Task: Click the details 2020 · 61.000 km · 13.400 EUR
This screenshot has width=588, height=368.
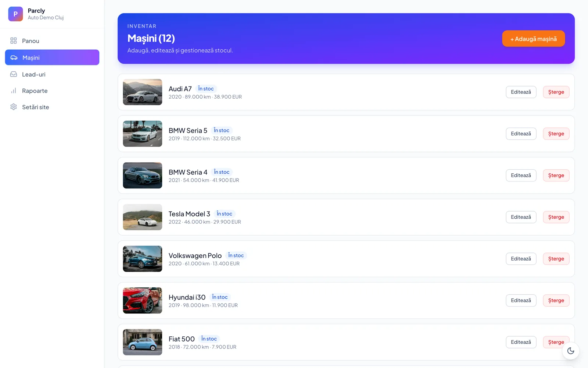Action: [204, 263]
